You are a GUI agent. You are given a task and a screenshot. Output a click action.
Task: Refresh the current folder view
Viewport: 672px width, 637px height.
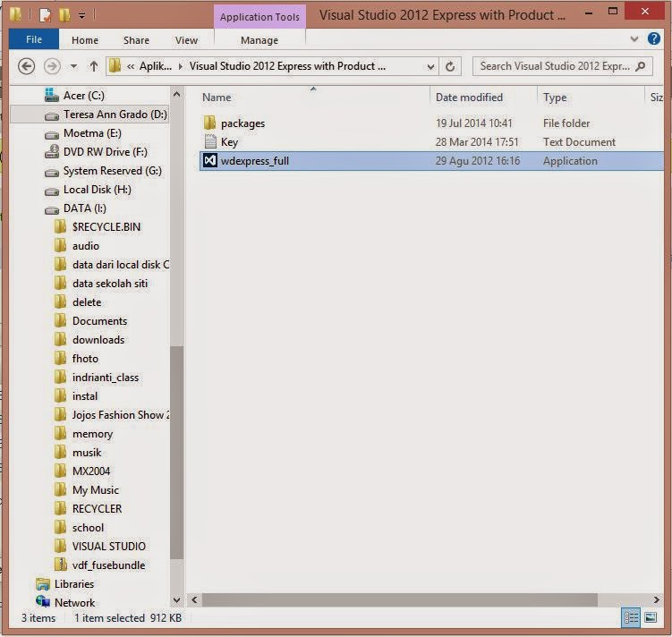pyautogui.click(x=450, y=66)
